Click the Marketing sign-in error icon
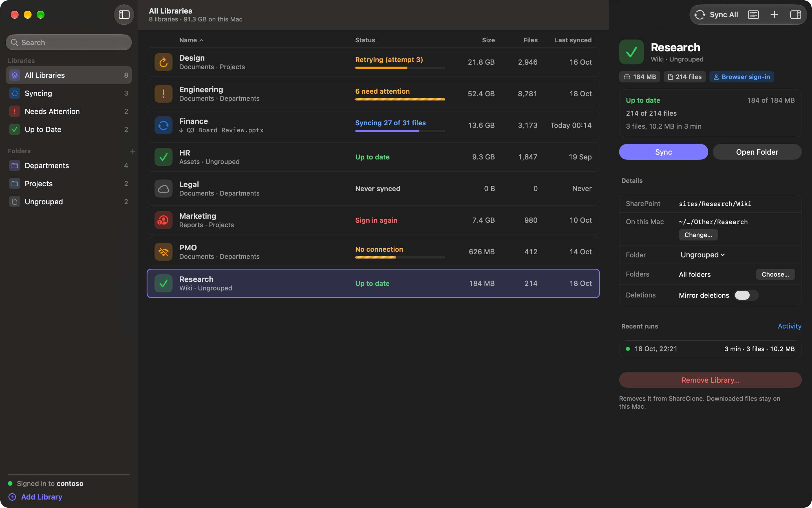This screenshot has height=508, width=812. pyautogui.click(x=164, y=220)
